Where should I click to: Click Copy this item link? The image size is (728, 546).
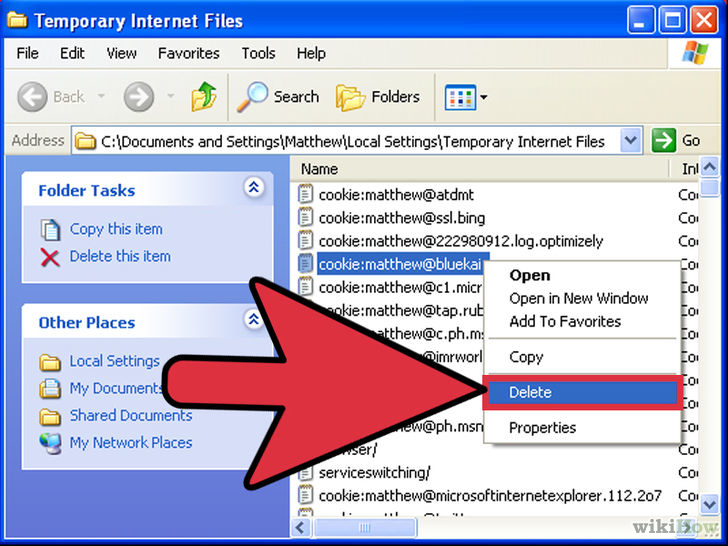coord(116,229)
